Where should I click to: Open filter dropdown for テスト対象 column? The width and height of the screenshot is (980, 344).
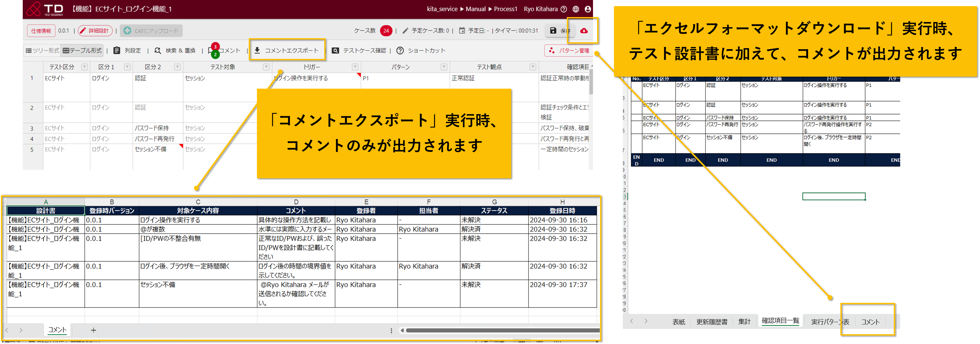[266, 67]
